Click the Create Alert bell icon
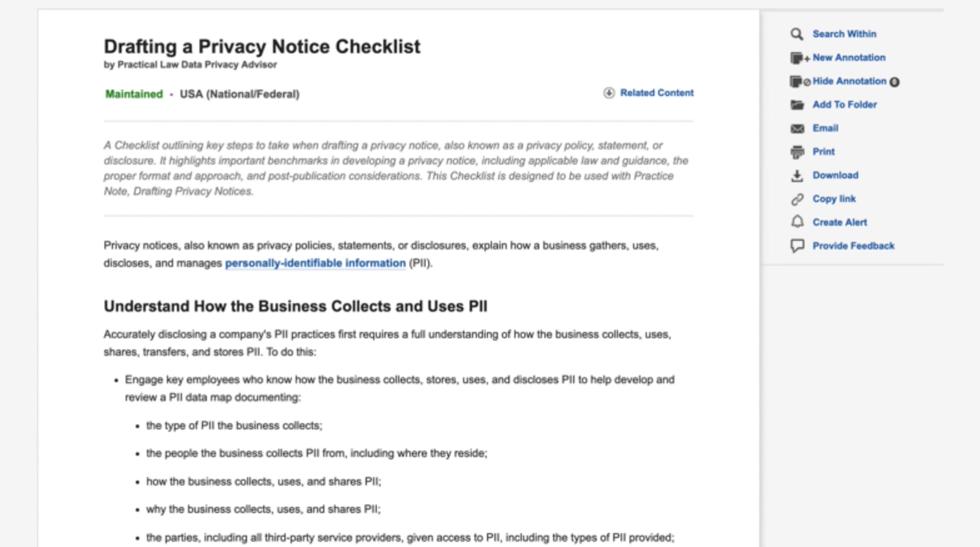This screenshot has height=547, width=980. [x=797, y=222]
